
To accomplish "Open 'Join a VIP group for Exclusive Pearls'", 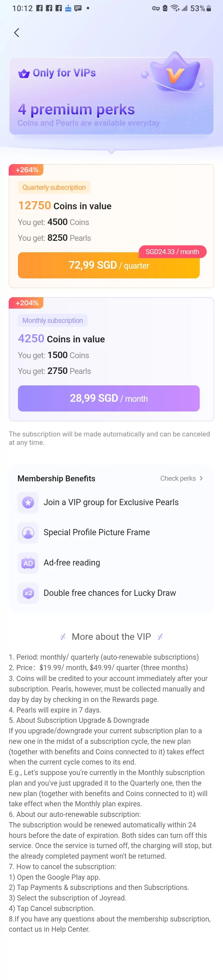I will (111, 502).
